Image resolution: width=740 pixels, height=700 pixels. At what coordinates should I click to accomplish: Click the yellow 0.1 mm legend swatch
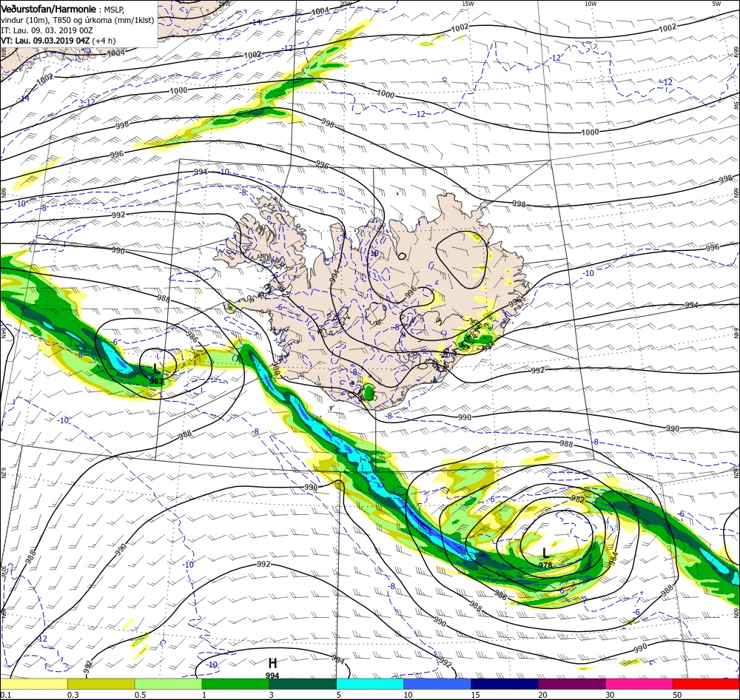pos(33,684)
